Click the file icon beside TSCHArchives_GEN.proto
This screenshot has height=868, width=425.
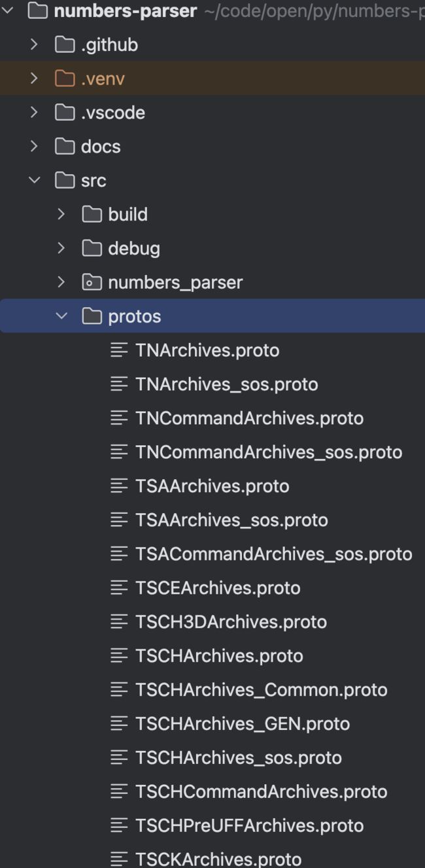coord(119,723)
